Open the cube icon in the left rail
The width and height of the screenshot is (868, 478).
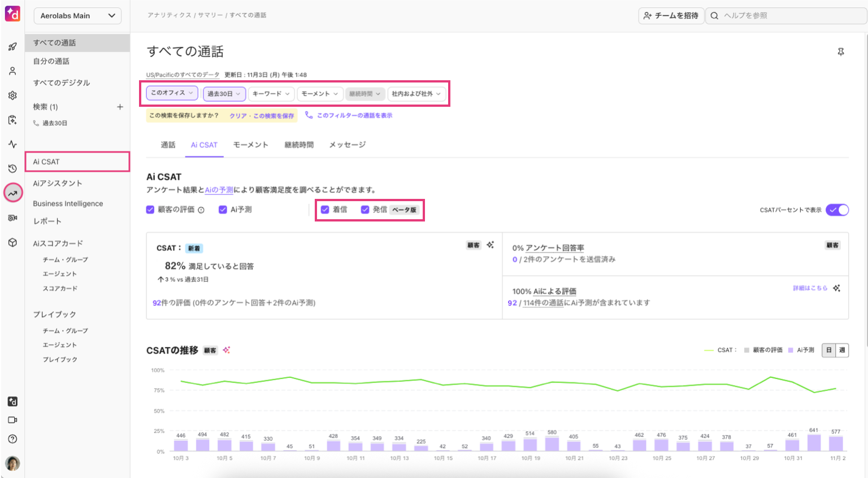pos(12,242)
